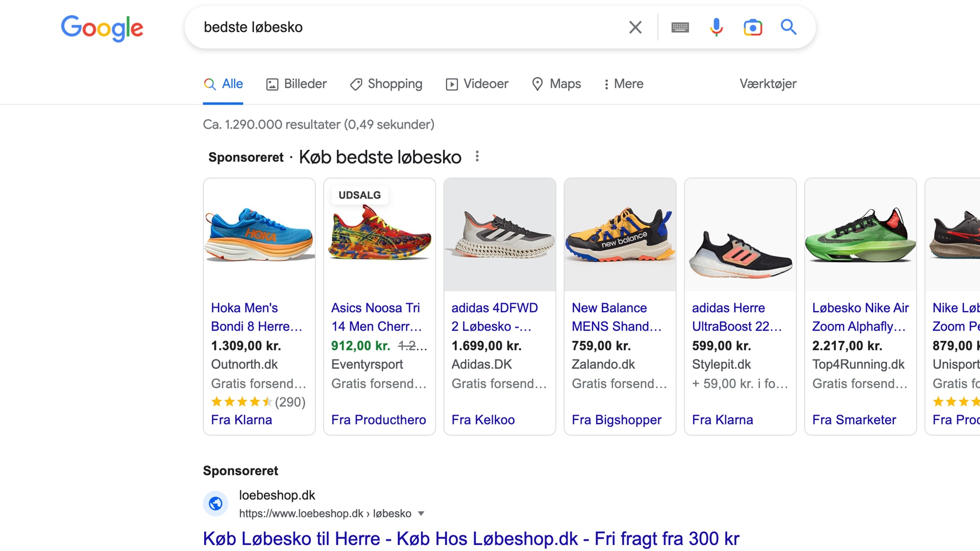This screenshot has width=980, height=551.
Task: Click Fra Klarna under Hoka listing
Action: coord(241,420)
